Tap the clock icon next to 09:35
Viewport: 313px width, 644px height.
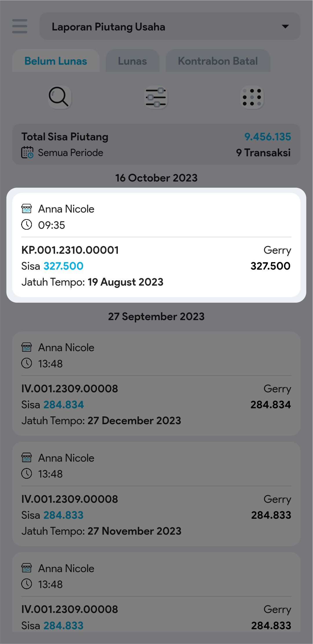pyautogui.click(x=27, y=225)
